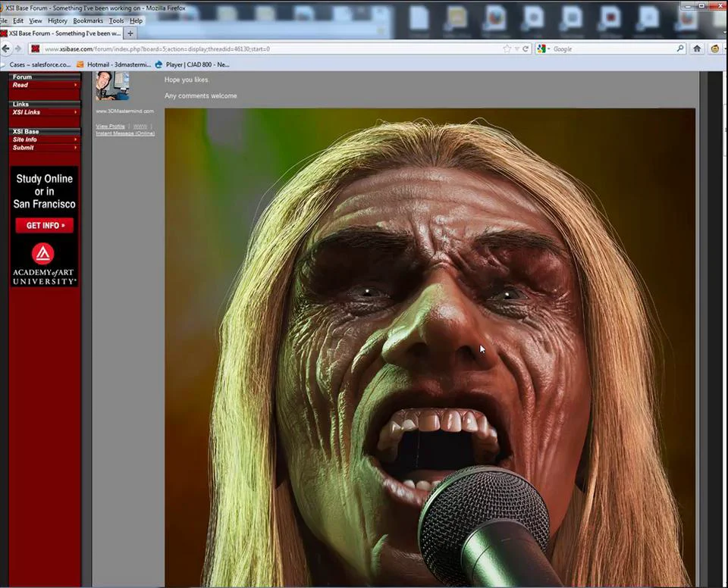Open the Player CJAD 800 bookmark
The height and width of the screenshot is (588, 728).
click(x=192, y=64)
